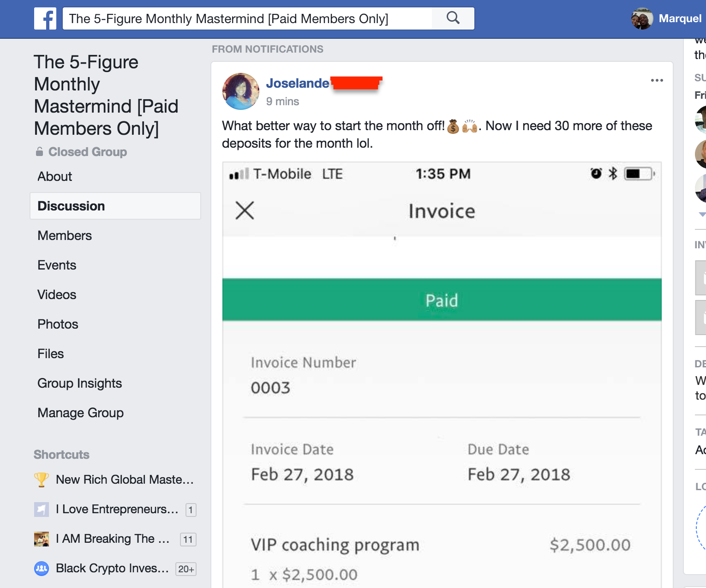Click the Joselande author name link
This screenshot has width=706, height=588.
pyautogui.click(x=298, y=83)
